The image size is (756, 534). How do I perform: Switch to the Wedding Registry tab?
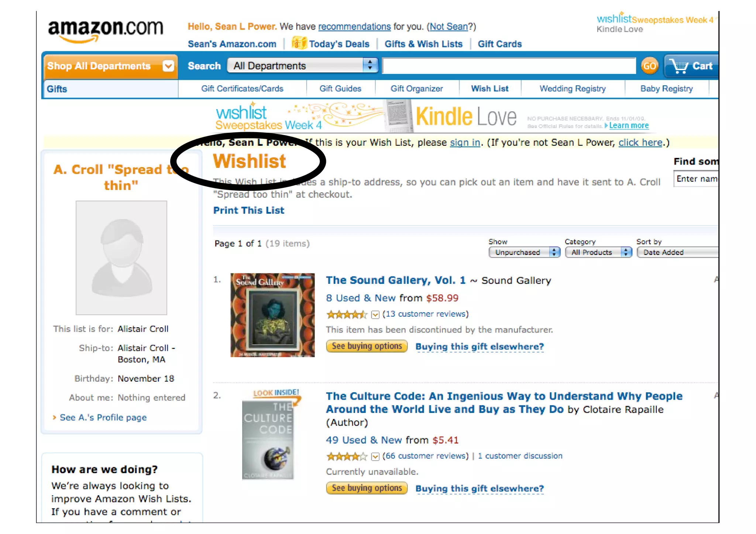(x=573, y=89)
